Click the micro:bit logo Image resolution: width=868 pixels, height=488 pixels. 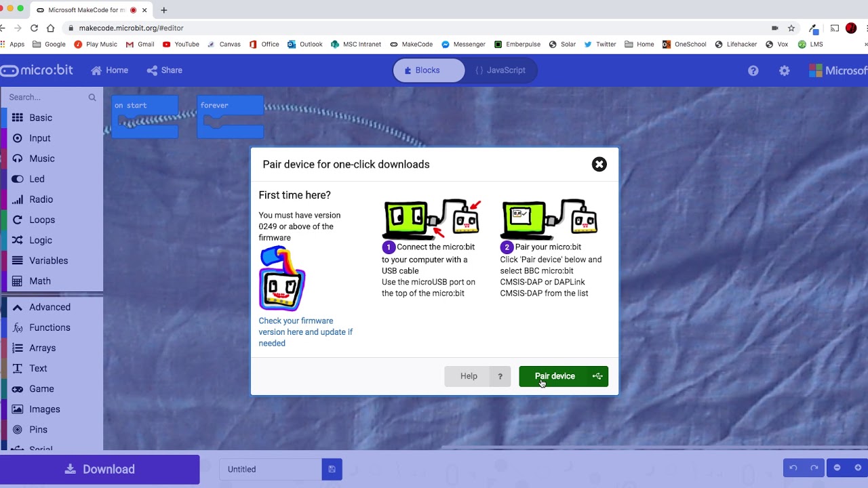(37, 70)
